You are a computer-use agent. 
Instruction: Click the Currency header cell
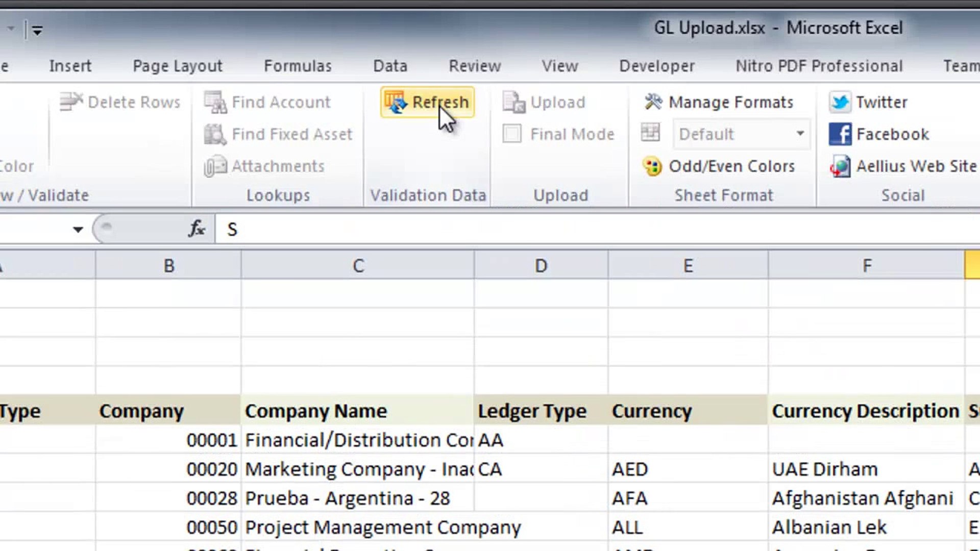coord(688,411)
